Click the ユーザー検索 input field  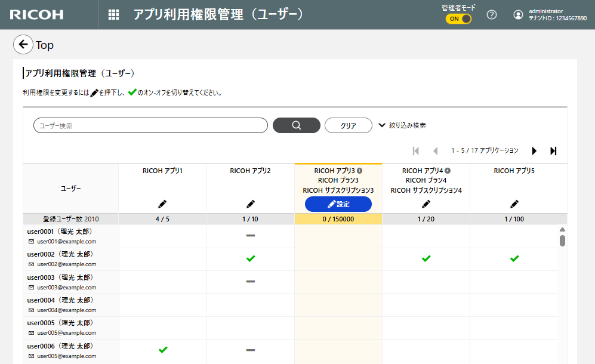tap(150, 125)
